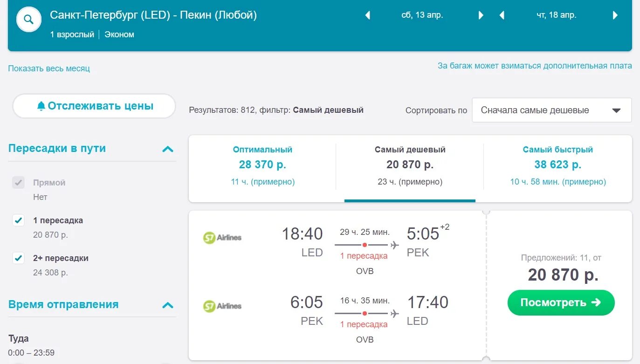This screenshot has height=364, width=640.
Task: Toggle the 'Прямой' direct flights checkbox
Action: [19, 183]
